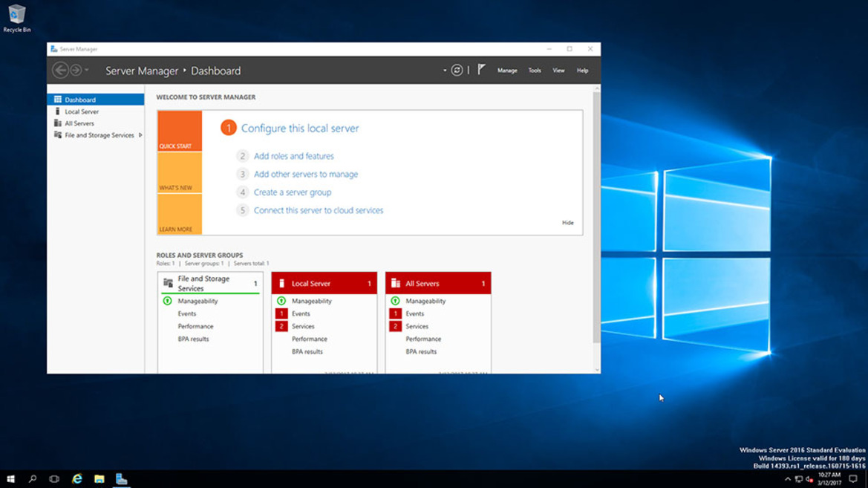The width and height of the screenshot is (868, 488).
Task: Open Performance in All Servers tile
Action: (423, 339)
